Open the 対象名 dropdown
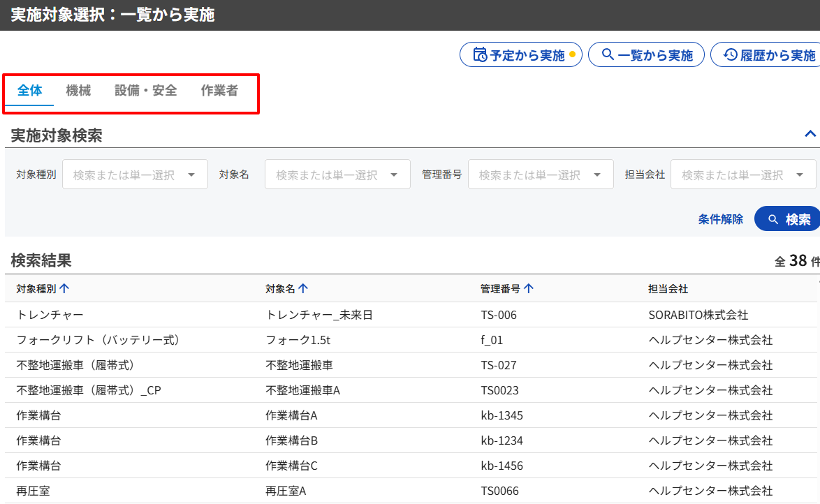 coord(337,175)
